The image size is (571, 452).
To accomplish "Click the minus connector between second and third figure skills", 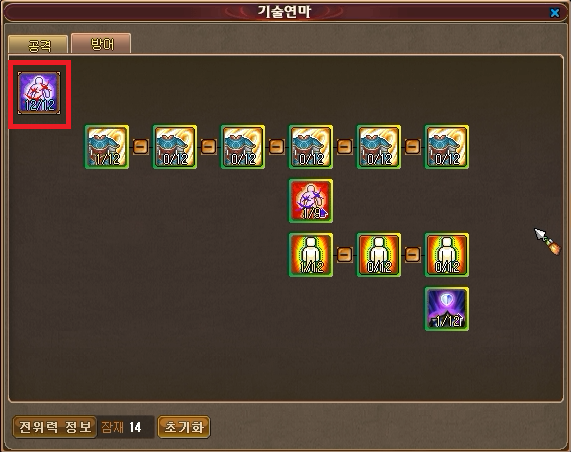I will pyautogui.click(x=413, y=255).
